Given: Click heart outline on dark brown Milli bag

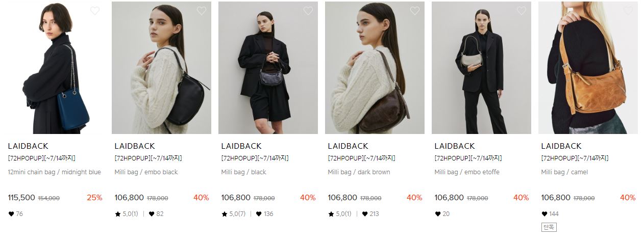Looking at the screenshot, I should pyautogui.click(x=415, y=11).
